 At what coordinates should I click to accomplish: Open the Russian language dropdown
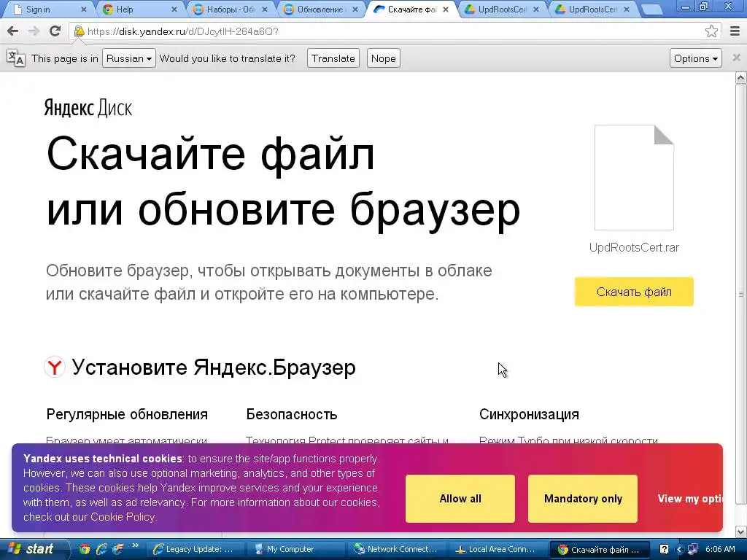click(x=129, y=58)
